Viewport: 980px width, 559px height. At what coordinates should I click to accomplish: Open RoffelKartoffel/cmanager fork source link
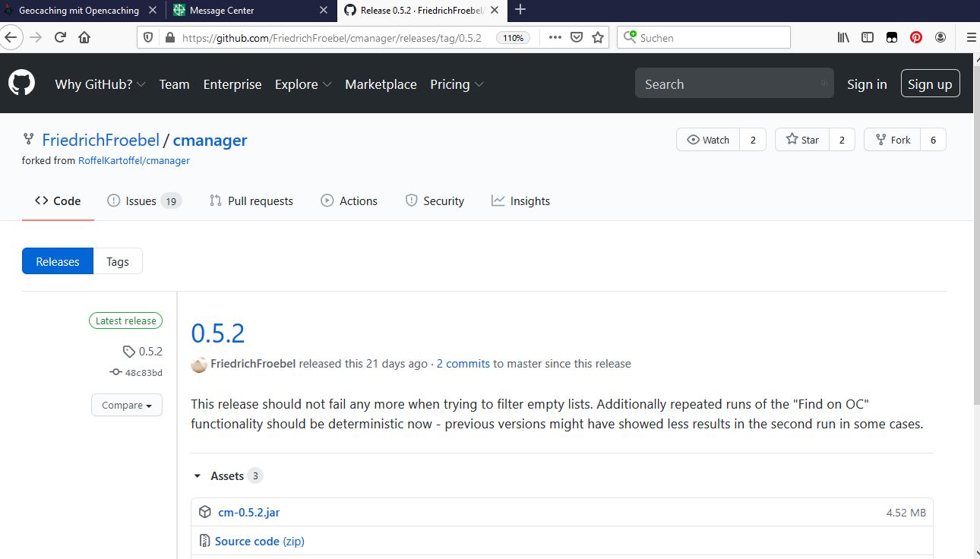pyautogui.click(x=134, y=161)
